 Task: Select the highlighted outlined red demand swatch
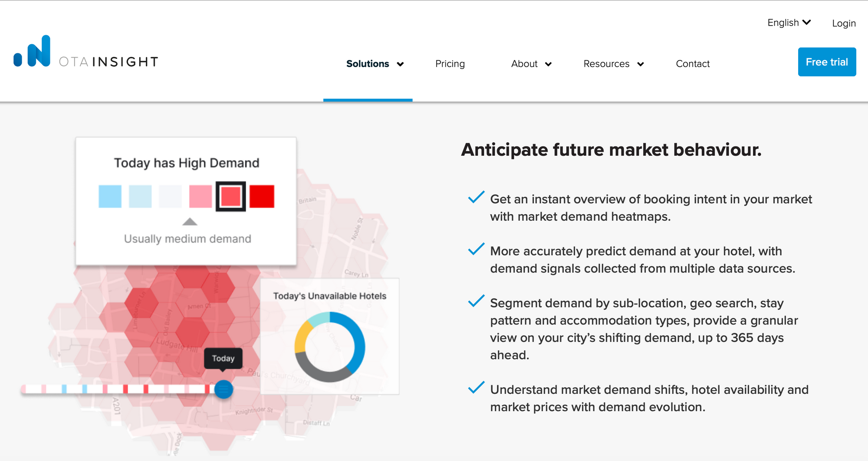231,196
